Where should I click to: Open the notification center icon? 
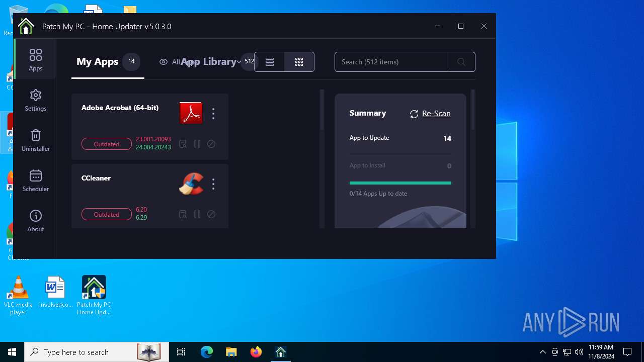coord(627,352)
